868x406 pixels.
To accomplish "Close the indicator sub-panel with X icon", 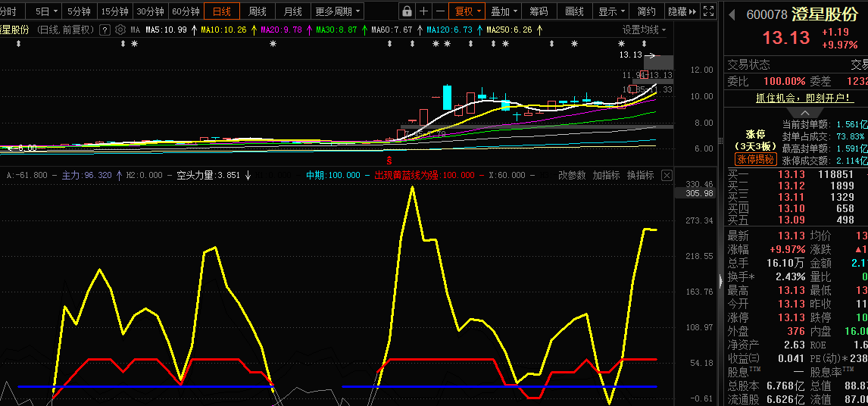I will click(x=667, y=175).
